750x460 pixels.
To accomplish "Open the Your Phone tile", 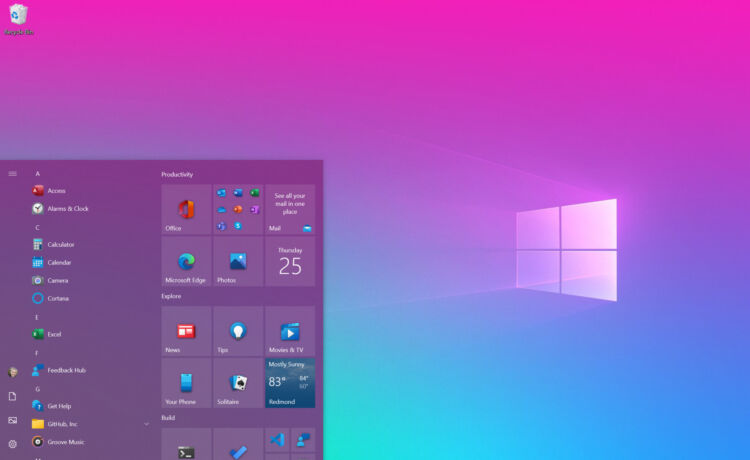I will pyautogui.click(x=186, y=383).
